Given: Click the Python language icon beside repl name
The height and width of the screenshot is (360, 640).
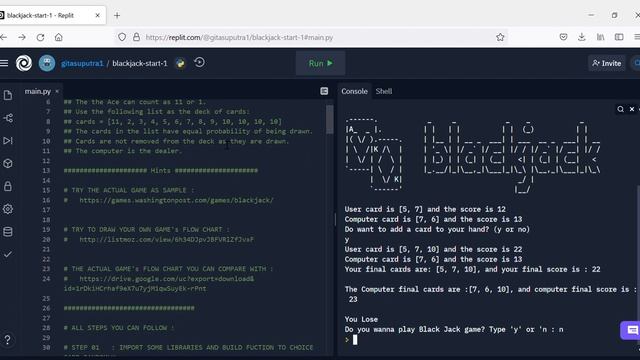Looking at the screenshot, I should click(x=180, y=63).
